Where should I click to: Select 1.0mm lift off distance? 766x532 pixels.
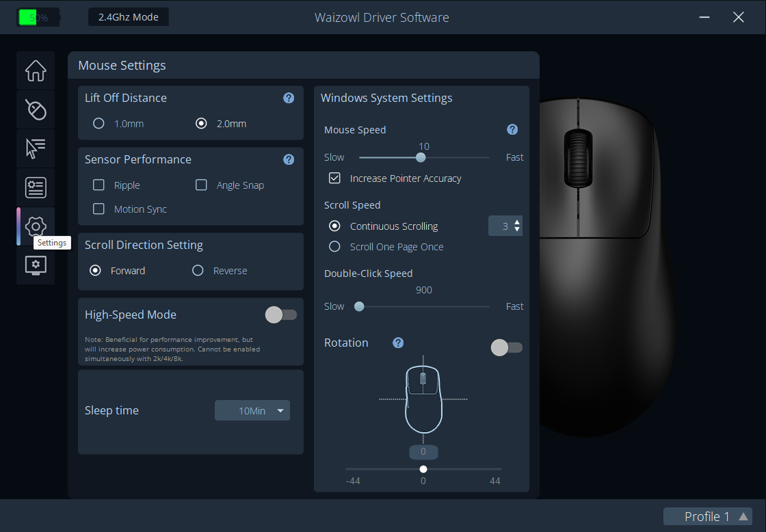click(x=98, y=124)
